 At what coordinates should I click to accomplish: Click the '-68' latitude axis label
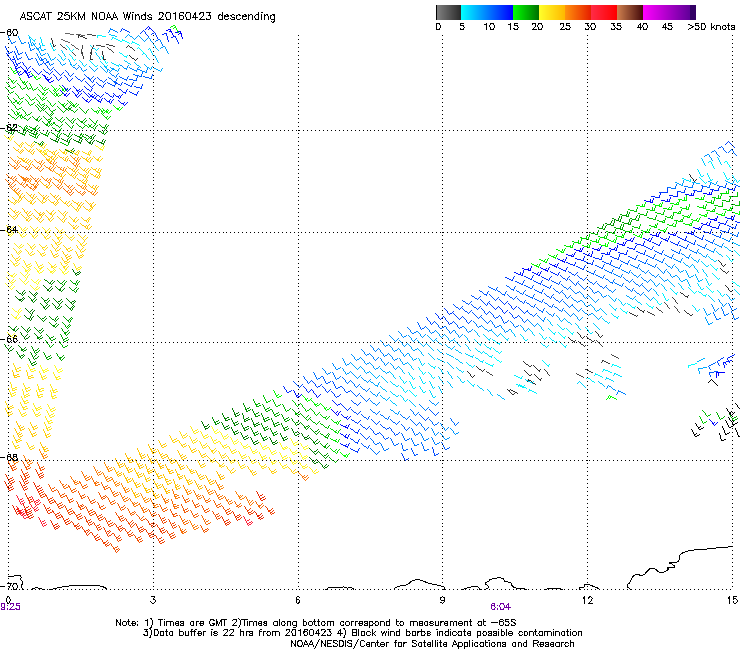coord(9,457)
